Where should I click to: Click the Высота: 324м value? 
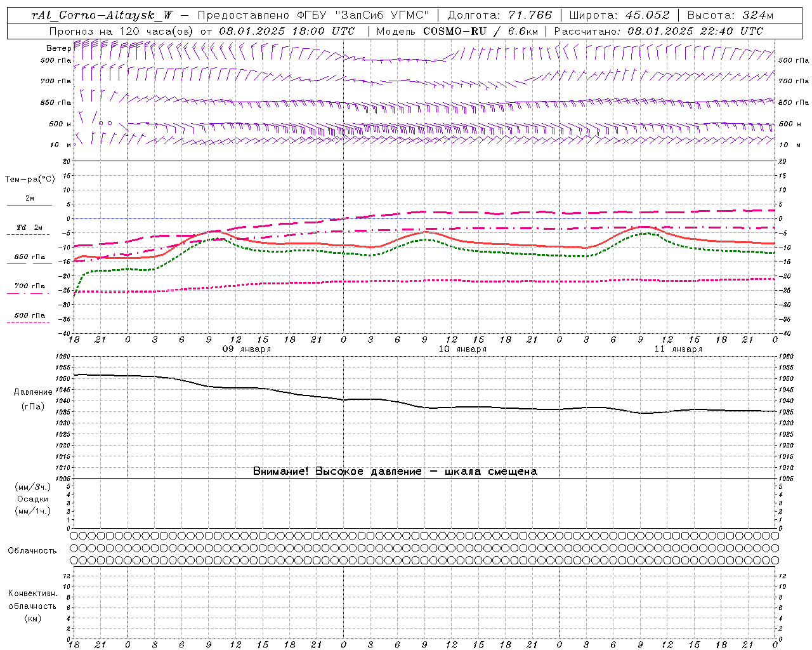(730, 15)
